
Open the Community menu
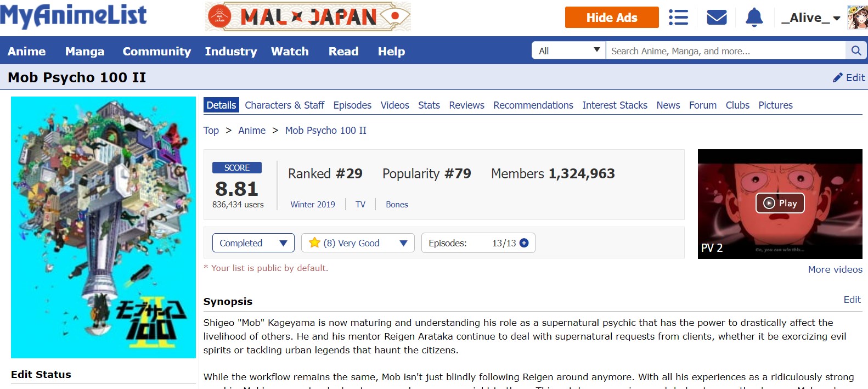click(157, 51)
